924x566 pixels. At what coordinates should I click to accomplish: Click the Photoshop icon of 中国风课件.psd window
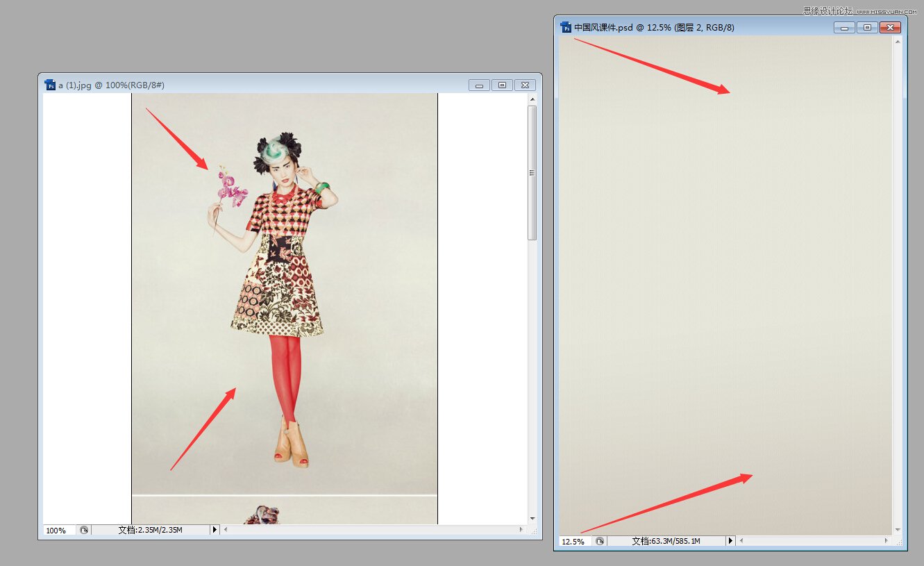pos(566,27)
